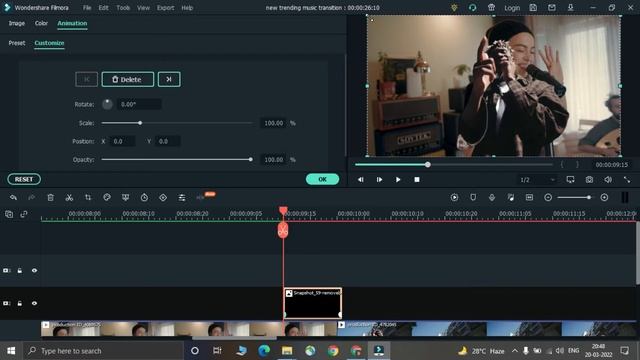Switch to the Color tab
Viewport: 640px width, 360px height.
tap(41, 23)
